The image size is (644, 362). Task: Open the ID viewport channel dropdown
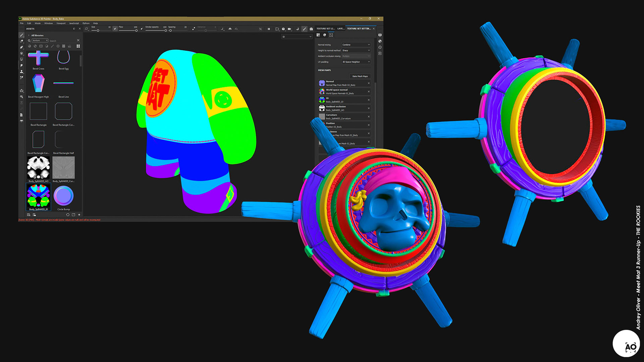(x=297, y=37)
